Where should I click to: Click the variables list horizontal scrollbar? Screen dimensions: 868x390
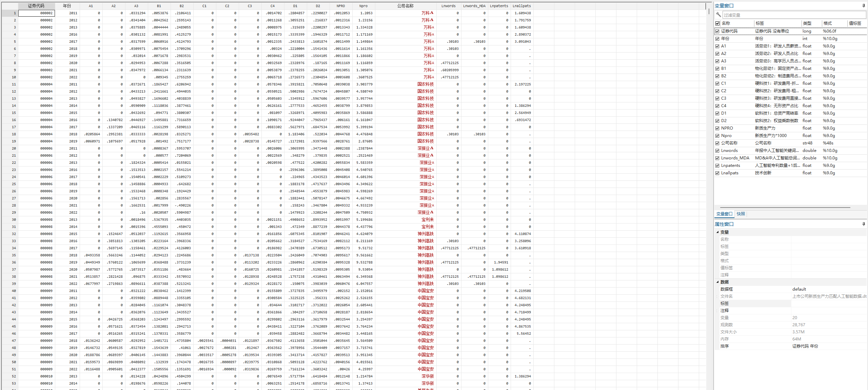tap(785, 207)
